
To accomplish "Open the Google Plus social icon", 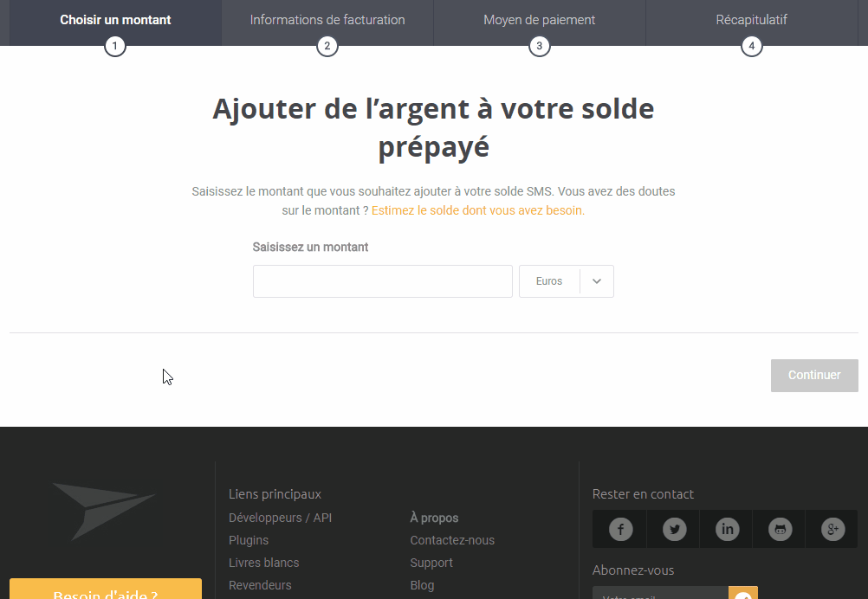I will [832, 529].
